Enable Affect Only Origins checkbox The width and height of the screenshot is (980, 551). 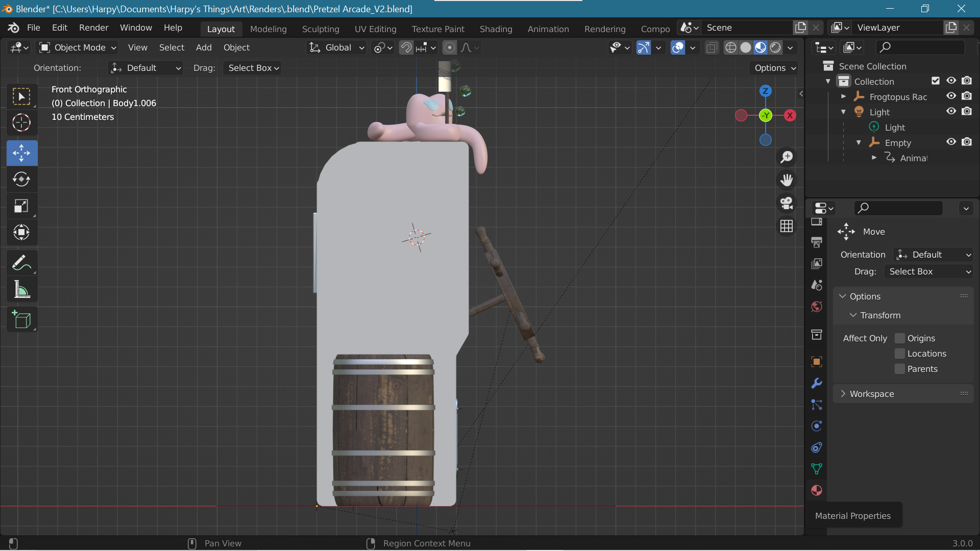point(900,338)
